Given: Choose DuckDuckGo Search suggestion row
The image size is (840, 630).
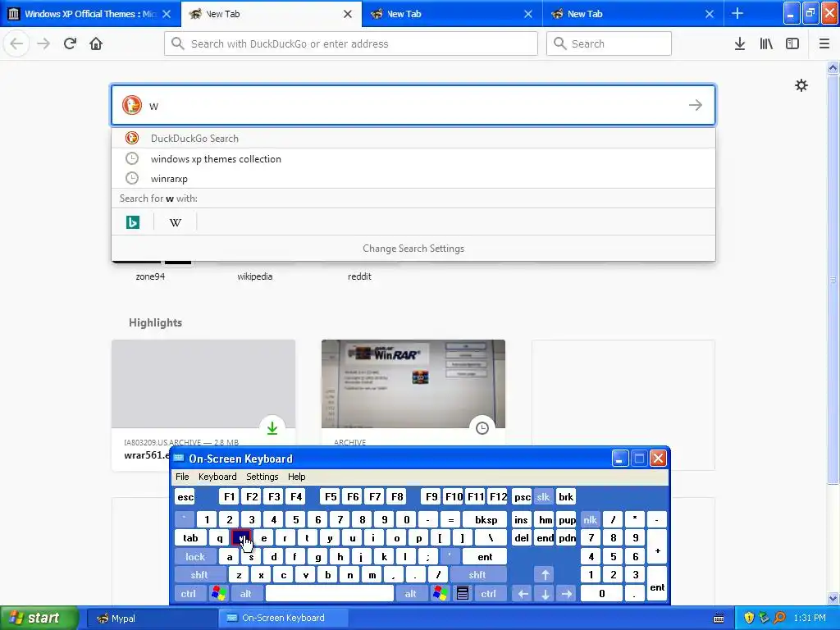Looking at the screenshot, I should [413, 138].
